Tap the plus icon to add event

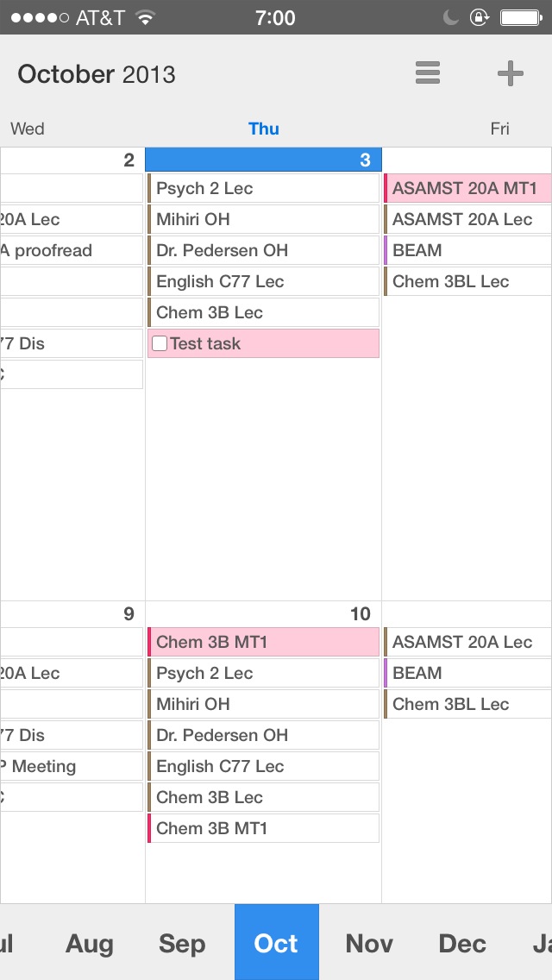click(510, 73)
